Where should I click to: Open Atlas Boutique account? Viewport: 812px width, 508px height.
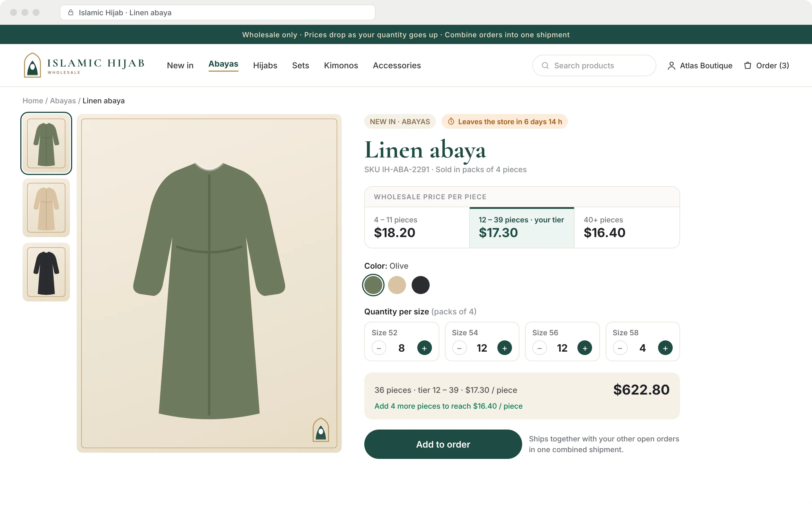pos(700,65)
